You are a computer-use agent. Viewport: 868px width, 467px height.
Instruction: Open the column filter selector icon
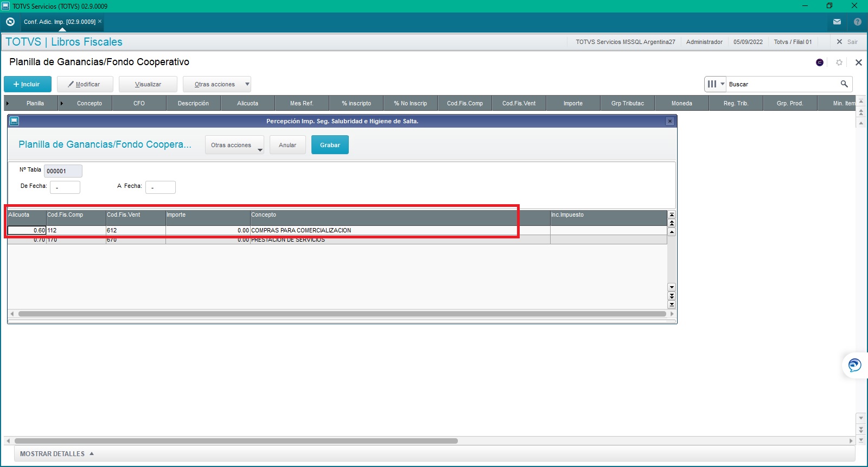715,84
